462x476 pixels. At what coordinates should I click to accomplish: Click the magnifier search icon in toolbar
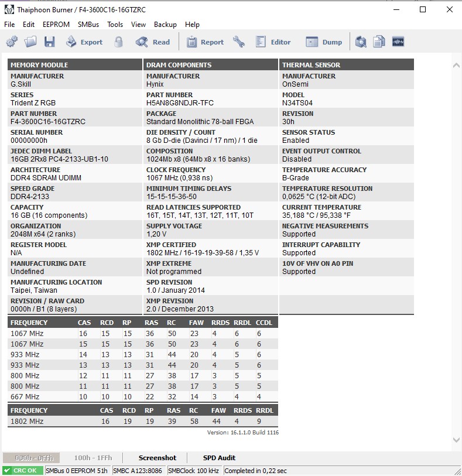(361, 42)
